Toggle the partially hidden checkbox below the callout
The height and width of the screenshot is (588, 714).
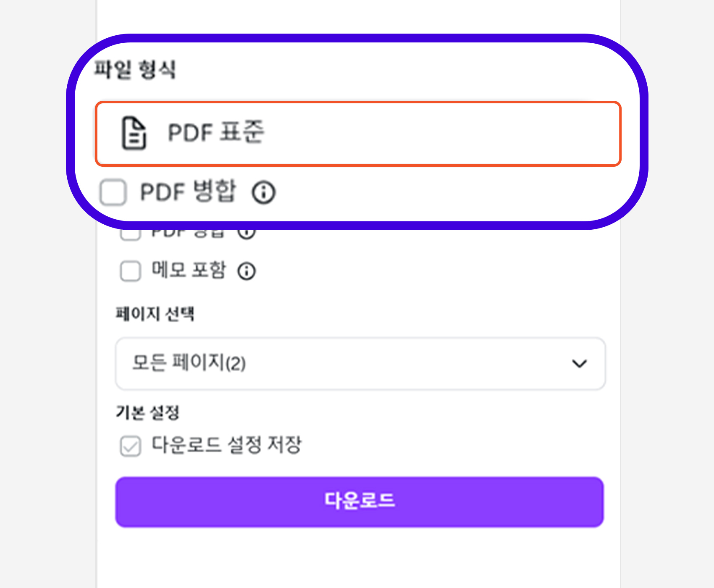click(130, 234)
